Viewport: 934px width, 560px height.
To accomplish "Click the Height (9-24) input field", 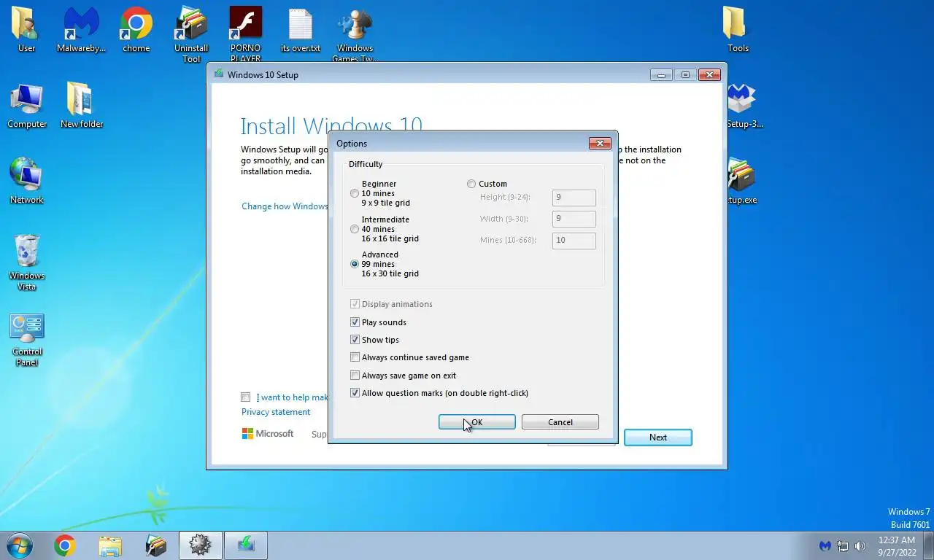I will tap(574, 198).
